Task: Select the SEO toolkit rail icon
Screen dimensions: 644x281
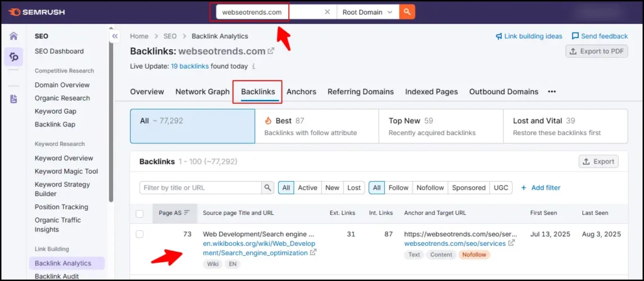Action: pos(14,57)
